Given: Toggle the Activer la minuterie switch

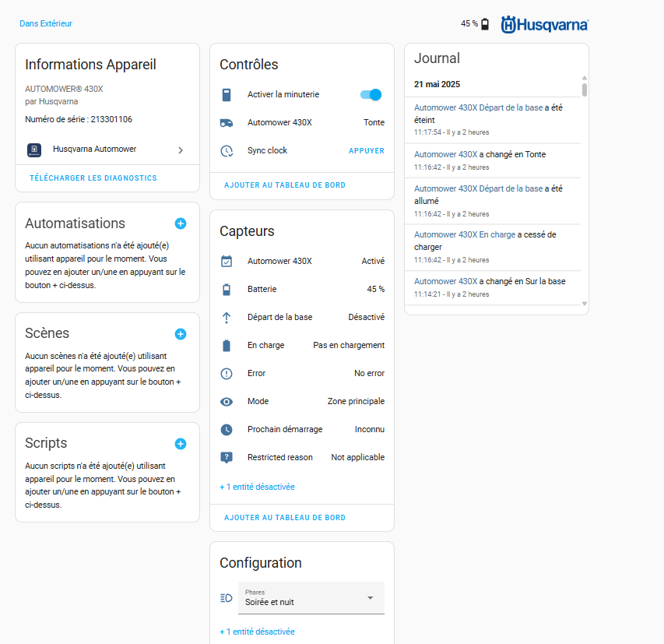Looking at the screenshot, I should pos(371,94).
